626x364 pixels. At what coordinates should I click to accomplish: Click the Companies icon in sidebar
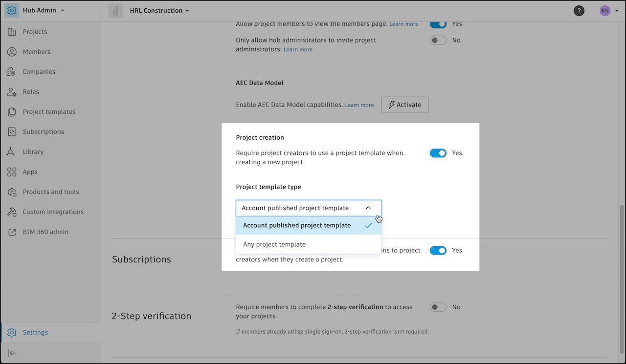click(12, 72)
